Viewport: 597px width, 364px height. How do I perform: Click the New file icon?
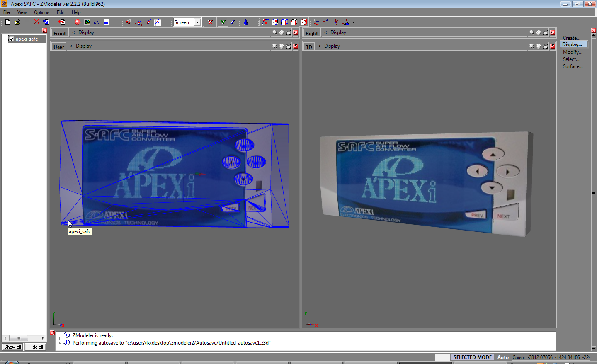(x=7, y=22)
